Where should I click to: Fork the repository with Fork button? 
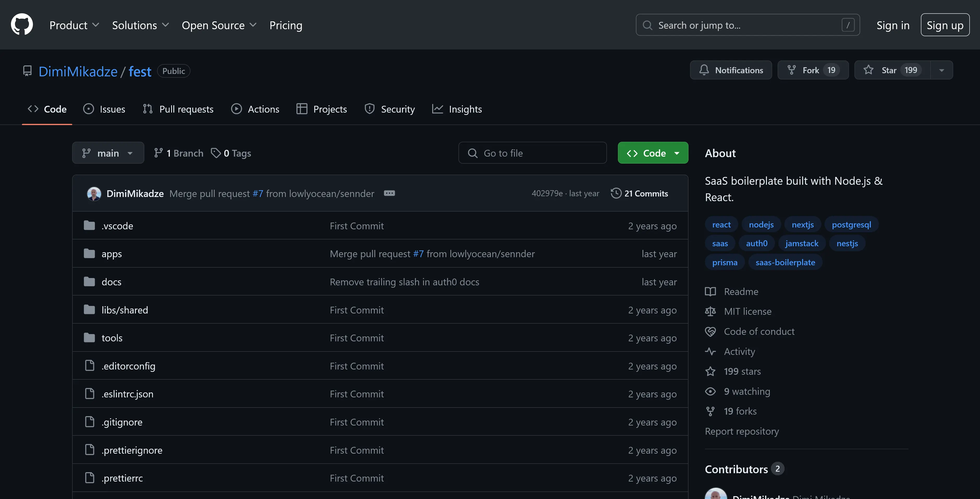[x=813, y=70]
